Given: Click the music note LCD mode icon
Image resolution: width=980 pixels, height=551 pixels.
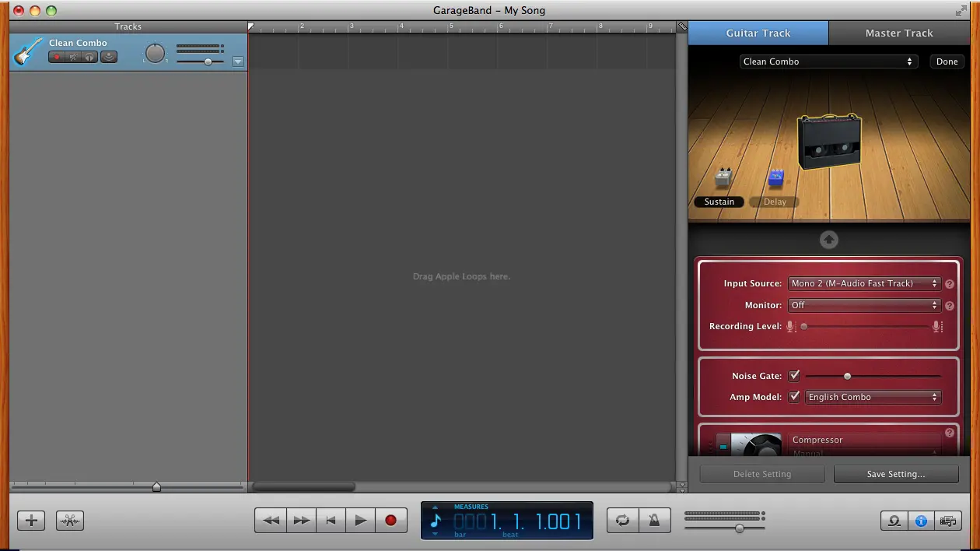Looking at the screenshot, I should 436,521.
